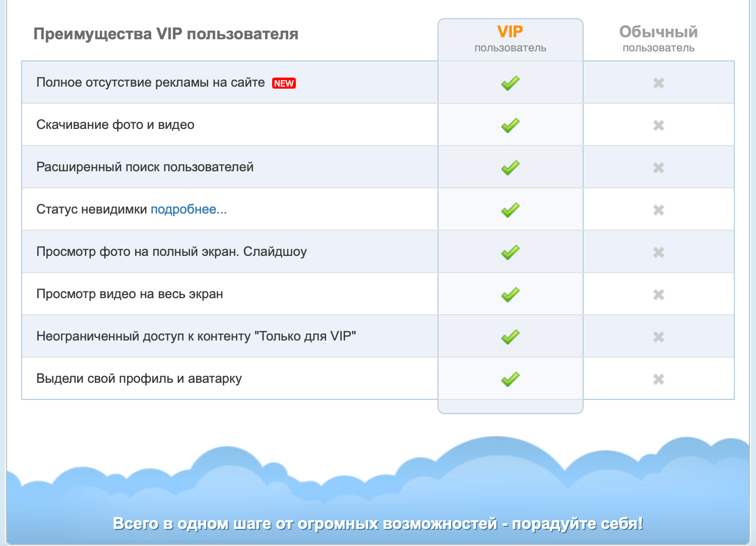This screenshot has height=546, width=756.
Task: Click the green checkmark for fullscreen photo slideshow
Action: [510, 252]
